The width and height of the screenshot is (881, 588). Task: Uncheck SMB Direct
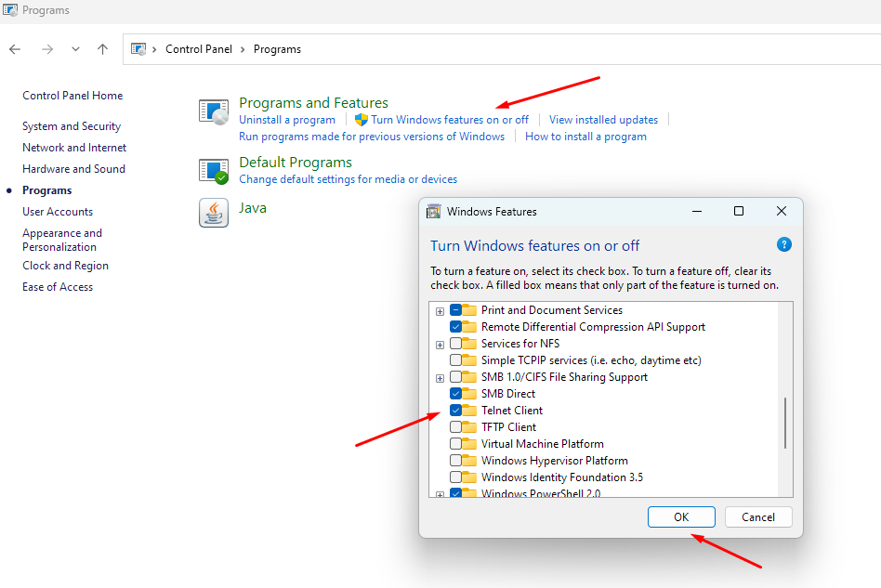(455, 393)
